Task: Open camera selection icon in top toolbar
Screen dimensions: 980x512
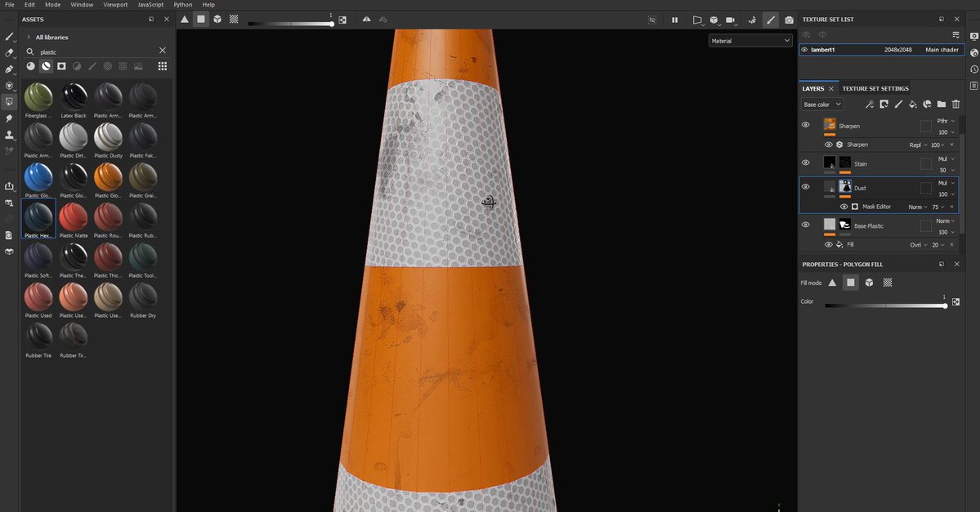Action: pyautogui.click(x=730, y=20)
